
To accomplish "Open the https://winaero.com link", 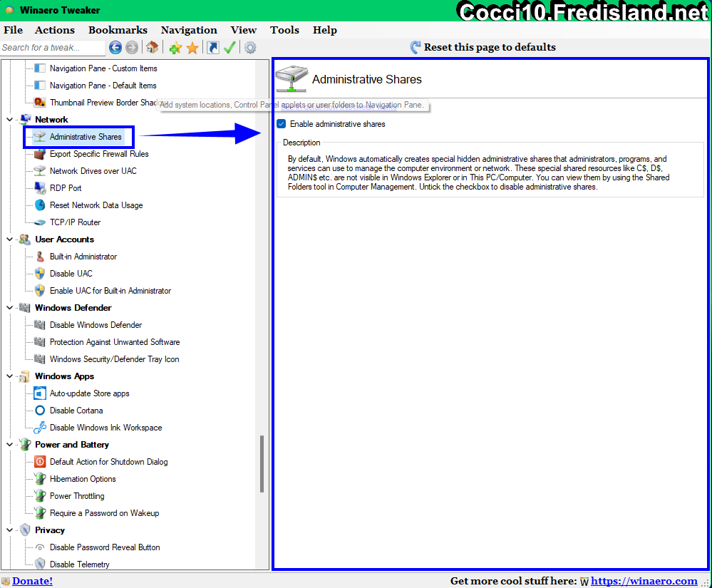I will [644, 581].
